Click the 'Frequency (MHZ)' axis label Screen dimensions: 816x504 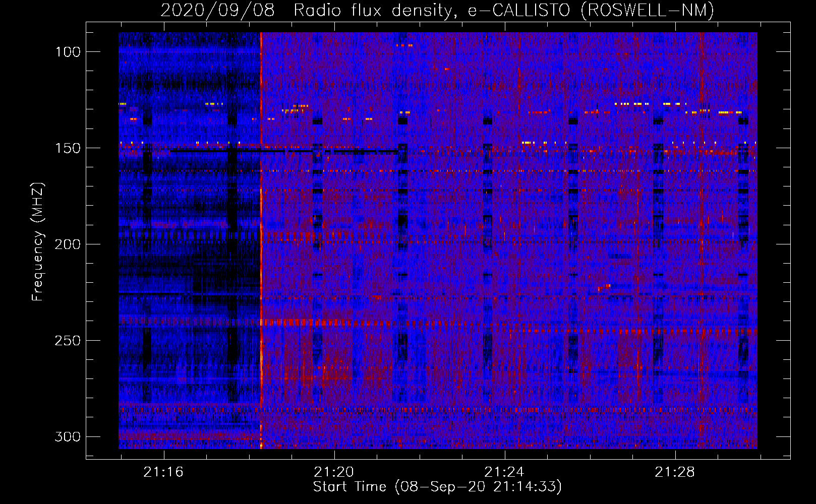coord(38,242)
